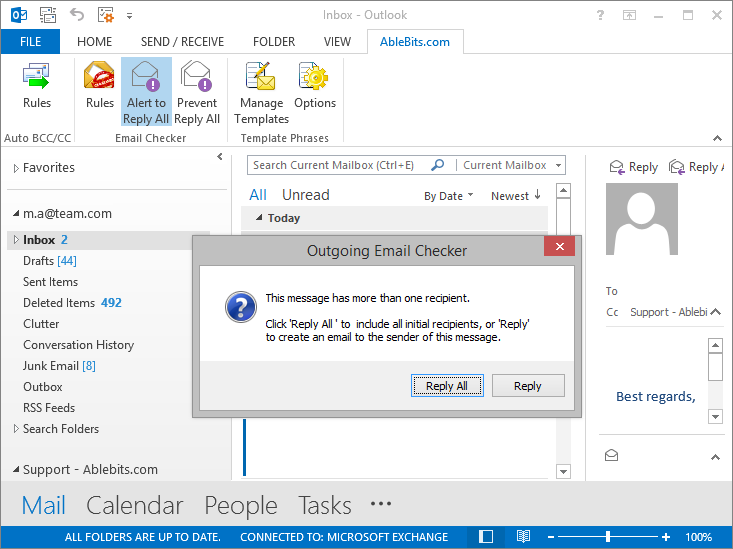
Task: Click the zoom slider handle
Action: tap(608, 536)
